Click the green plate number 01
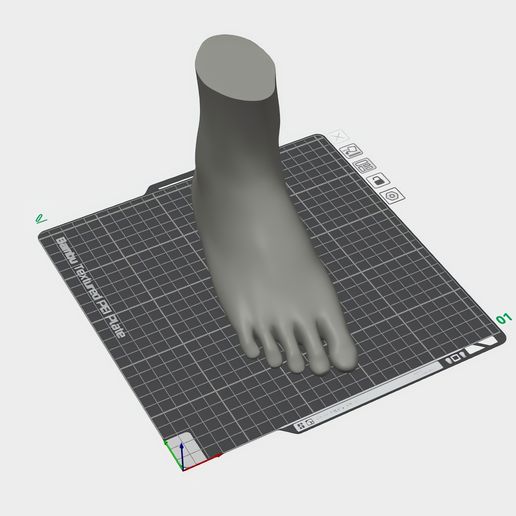Screen dimensions: 516x516 point(504,319)
